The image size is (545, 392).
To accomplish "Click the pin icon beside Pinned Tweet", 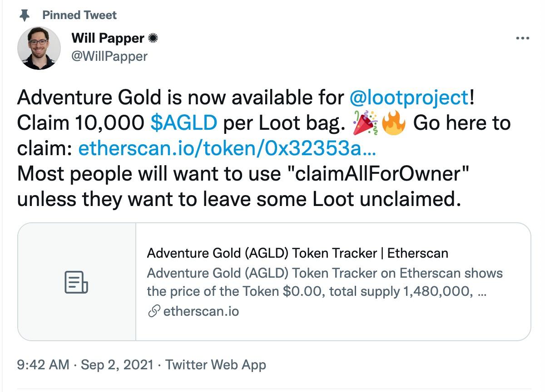I will pyautogui.click(x=25, y=15).
